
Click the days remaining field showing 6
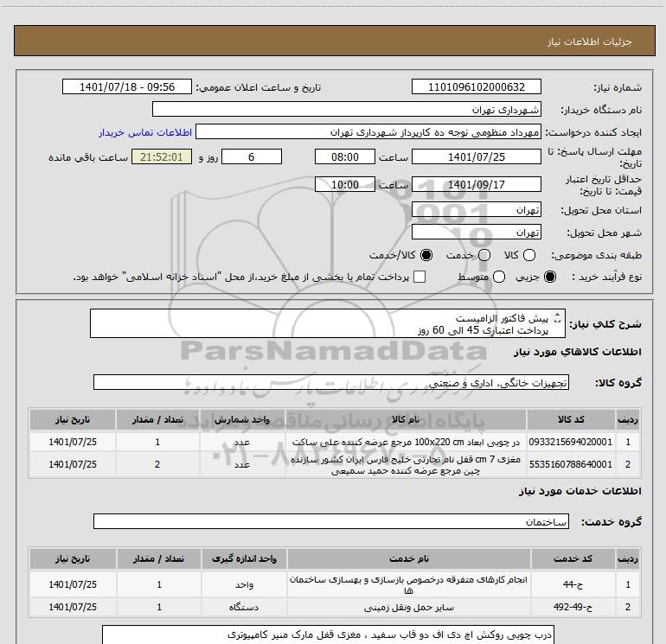(252, 156)
